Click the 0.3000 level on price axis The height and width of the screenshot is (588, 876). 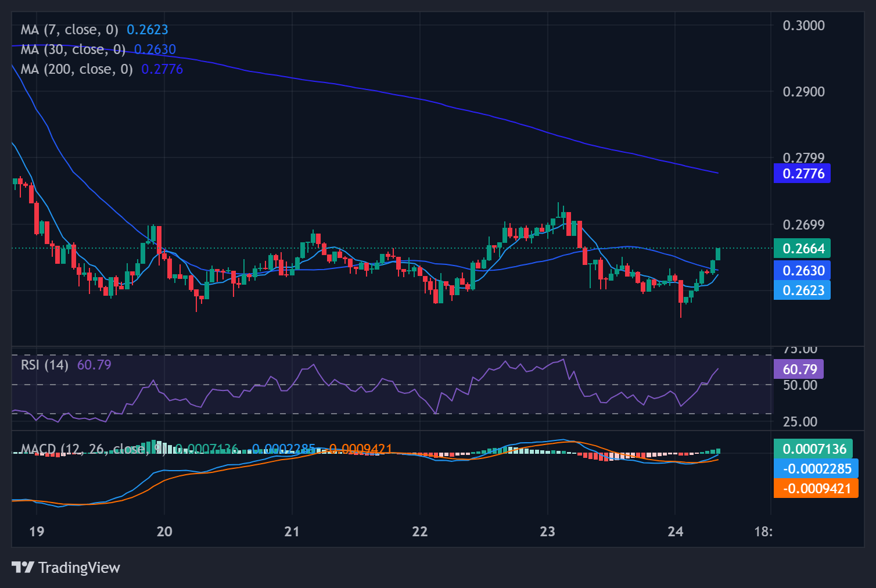803,26
